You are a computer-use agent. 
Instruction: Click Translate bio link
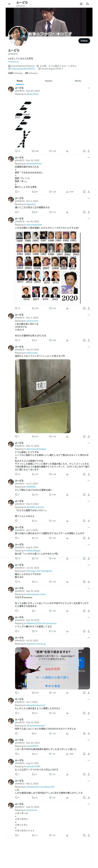pos(14,62)
